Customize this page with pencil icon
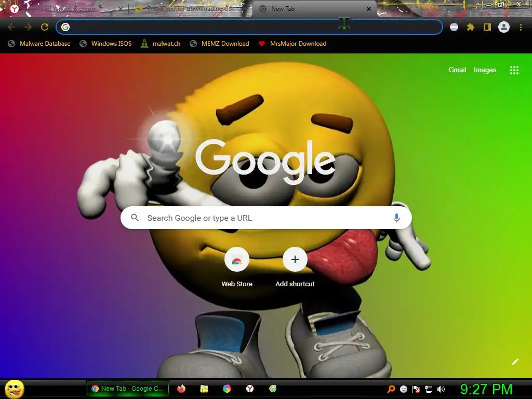Screen dimensions: 532x399 tap(515, 362)
